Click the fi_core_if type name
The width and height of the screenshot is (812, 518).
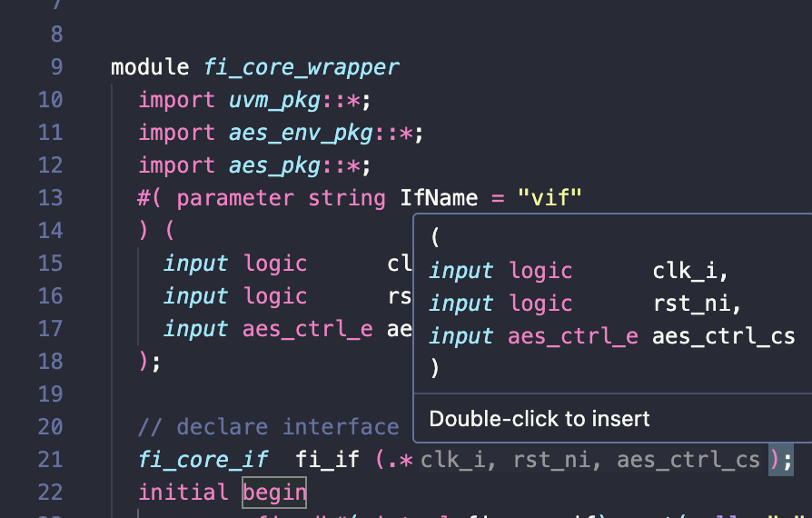point(203,460)
